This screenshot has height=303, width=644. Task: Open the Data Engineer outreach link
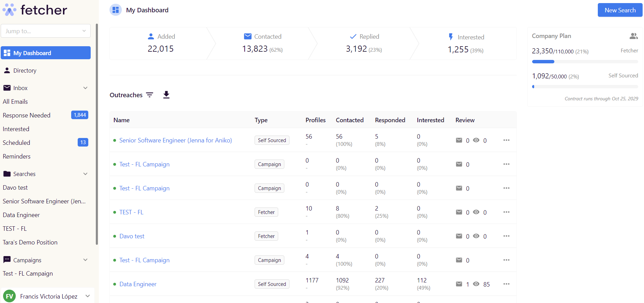138,284
